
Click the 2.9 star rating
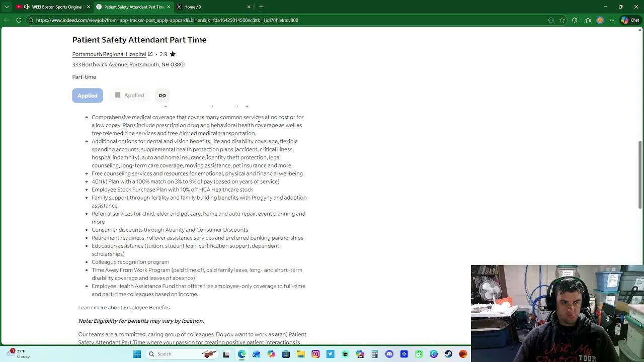168,54
